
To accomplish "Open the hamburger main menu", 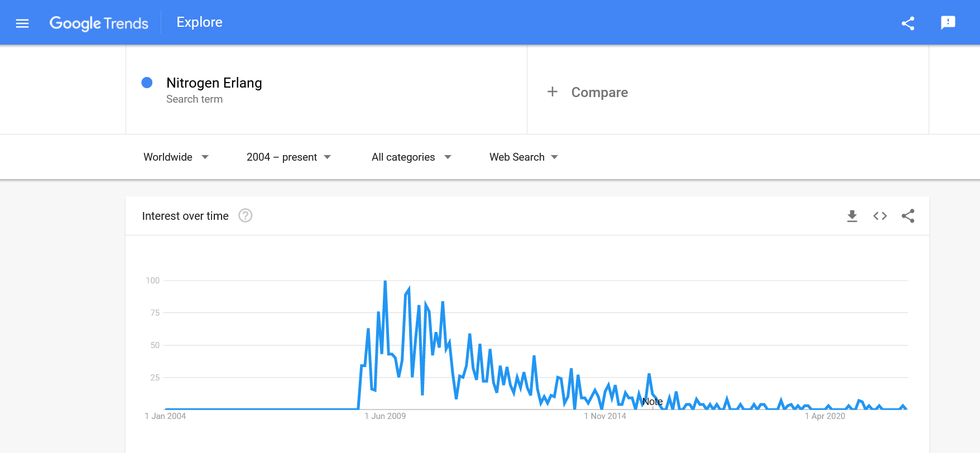I will 22,23.
